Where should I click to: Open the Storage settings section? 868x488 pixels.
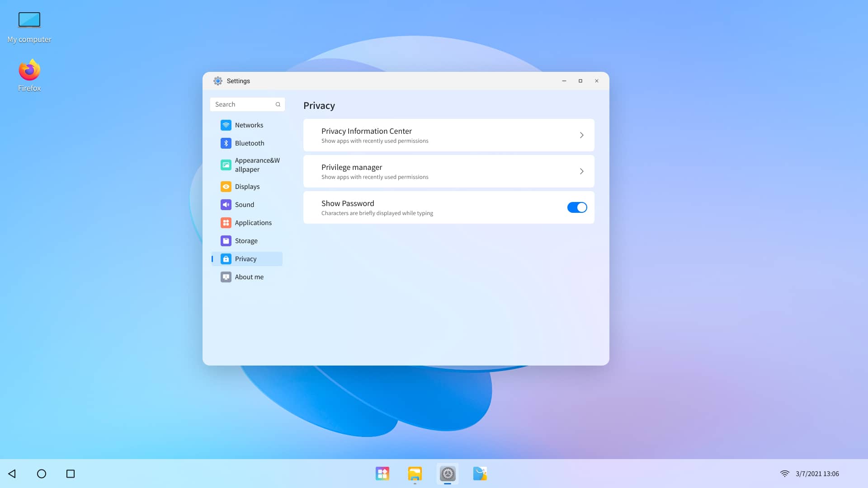tap(245, 240)
